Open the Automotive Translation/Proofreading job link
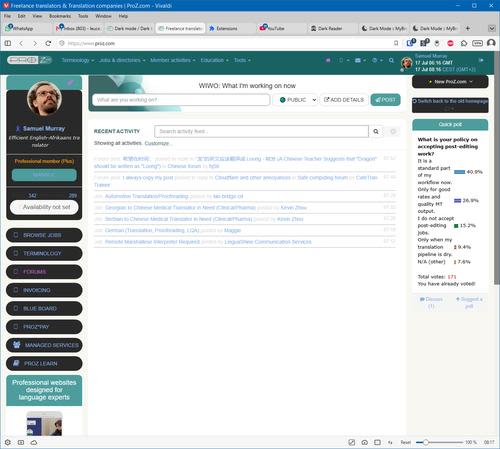 pyautogui.click(x=146, y=196)
